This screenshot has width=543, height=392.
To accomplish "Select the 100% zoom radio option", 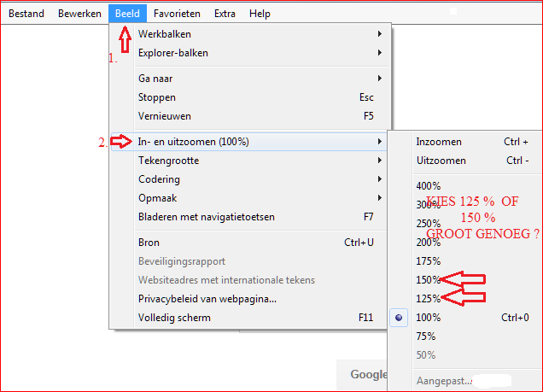I will tap(428, 318).
